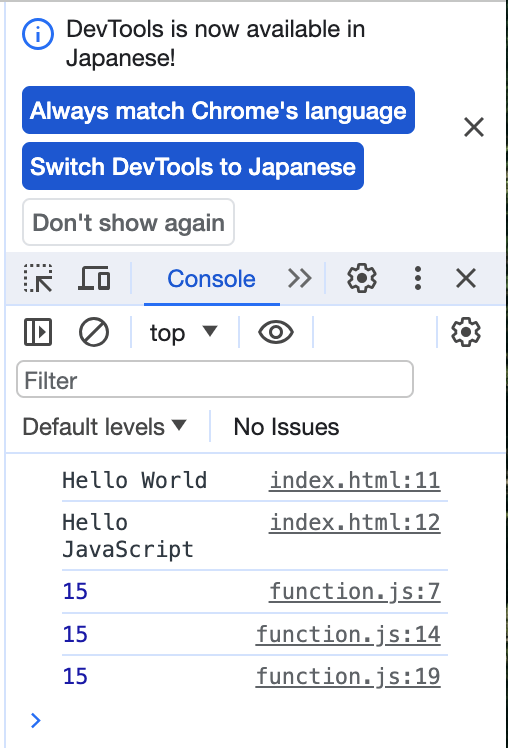The image size is (508, 748).
Task: Expand more tabs double chevron
Action: (x=300, y=278)
